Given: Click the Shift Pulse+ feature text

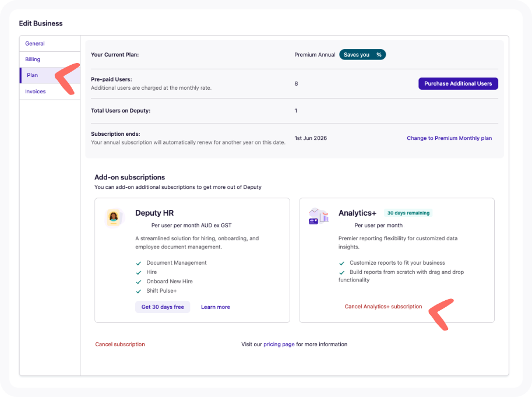Looking at the screenshot, I should pyautogui.click(x=161, y=290).
